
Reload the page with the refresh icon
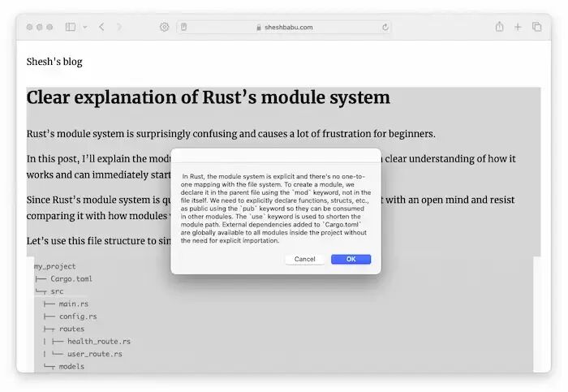click(385, 27)
